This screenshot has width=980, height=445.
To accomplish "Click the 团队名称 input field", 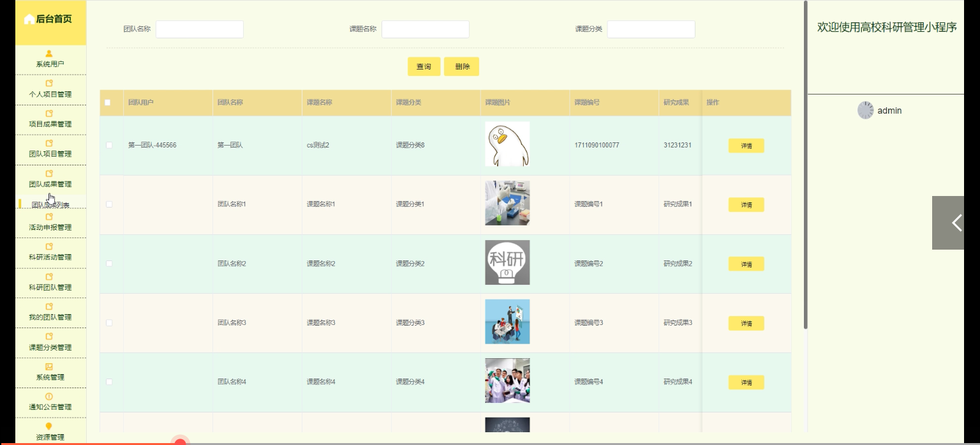I will tap(199, 29).
